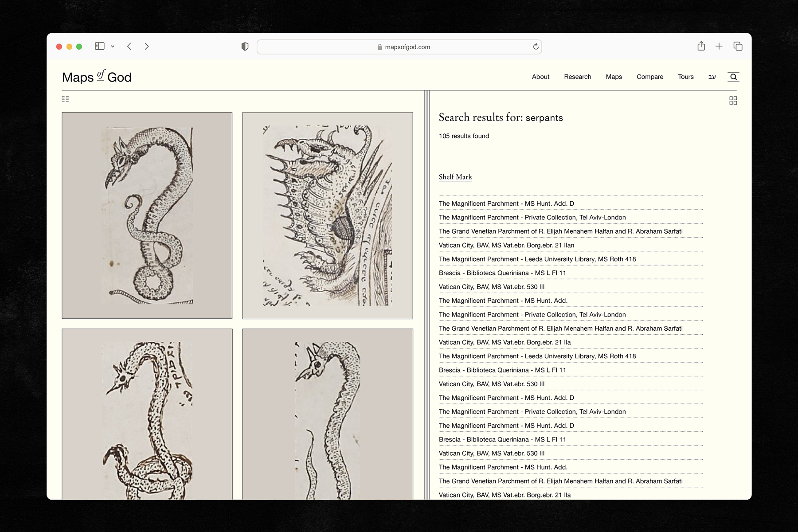
Task: Open the About menu item
Action: (540, 77)
